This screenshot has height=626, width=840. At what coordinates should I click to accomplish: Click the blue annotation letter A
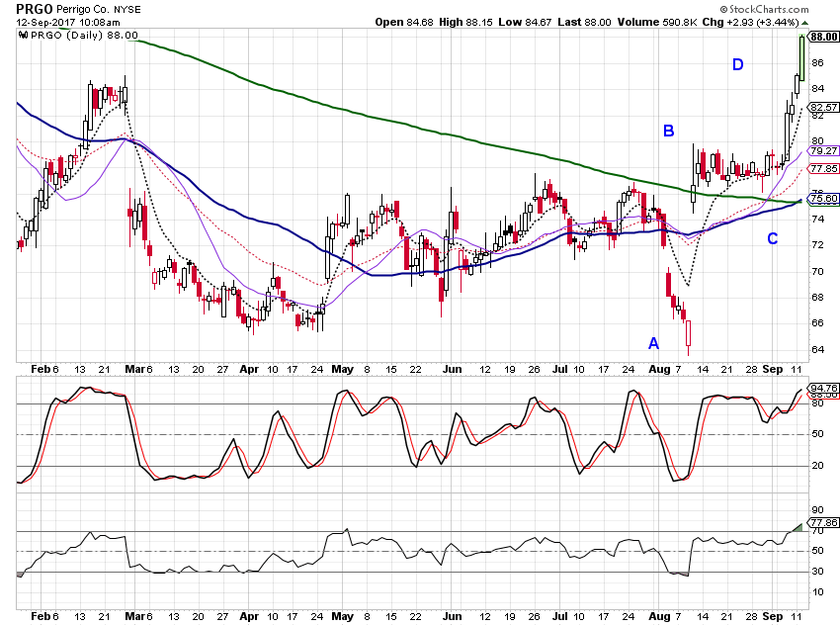(x=653, y=343)
